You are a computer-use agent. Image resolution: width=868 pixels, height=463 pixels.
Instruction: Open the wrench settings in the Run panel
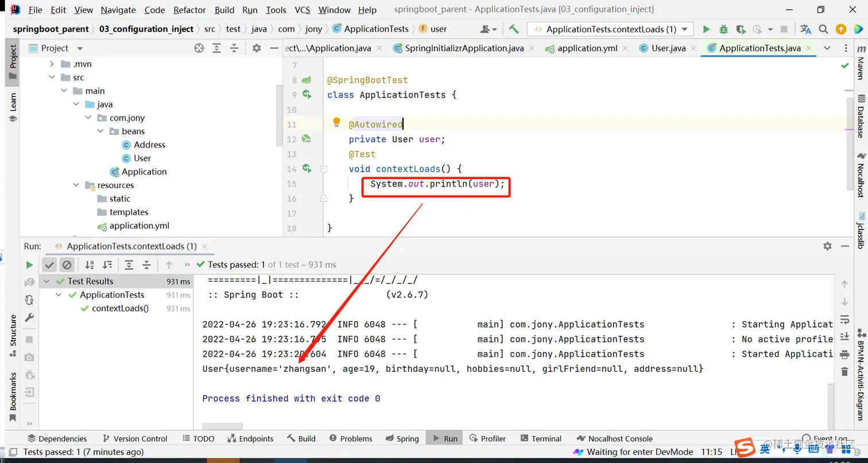click(29, 317)
